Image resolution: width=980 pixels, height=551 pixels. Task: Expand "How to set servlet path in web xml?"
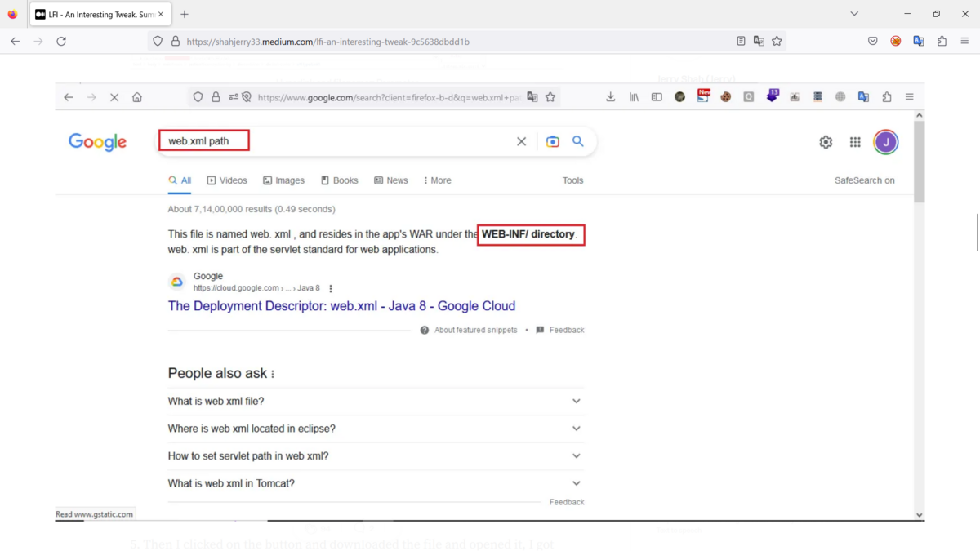coord(376,456)
